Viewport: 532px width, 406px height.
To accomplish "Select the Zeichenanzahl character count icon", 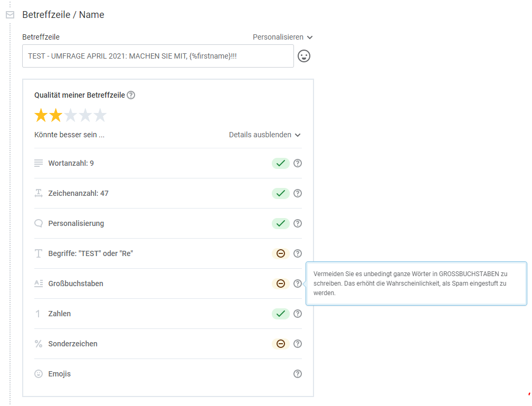I will [37, 193].
